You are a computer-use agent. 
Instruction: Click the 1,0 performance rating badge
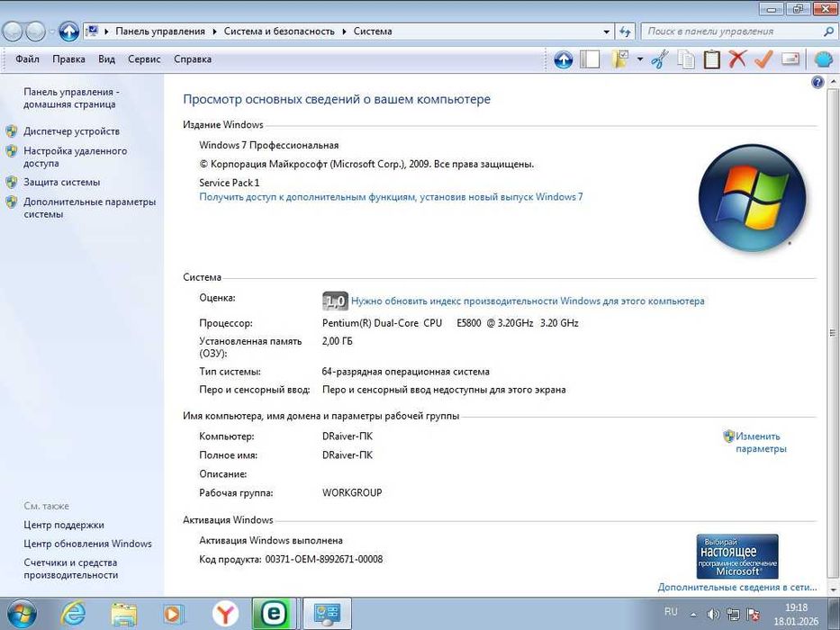point(335,301)
